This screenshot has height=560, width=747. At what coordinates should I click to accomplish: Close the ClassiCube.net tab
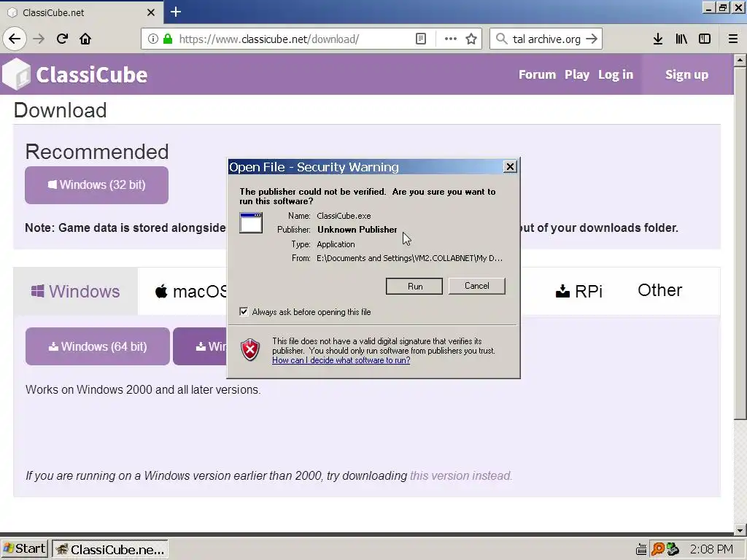pyautogui.click(x=151, y=12)
